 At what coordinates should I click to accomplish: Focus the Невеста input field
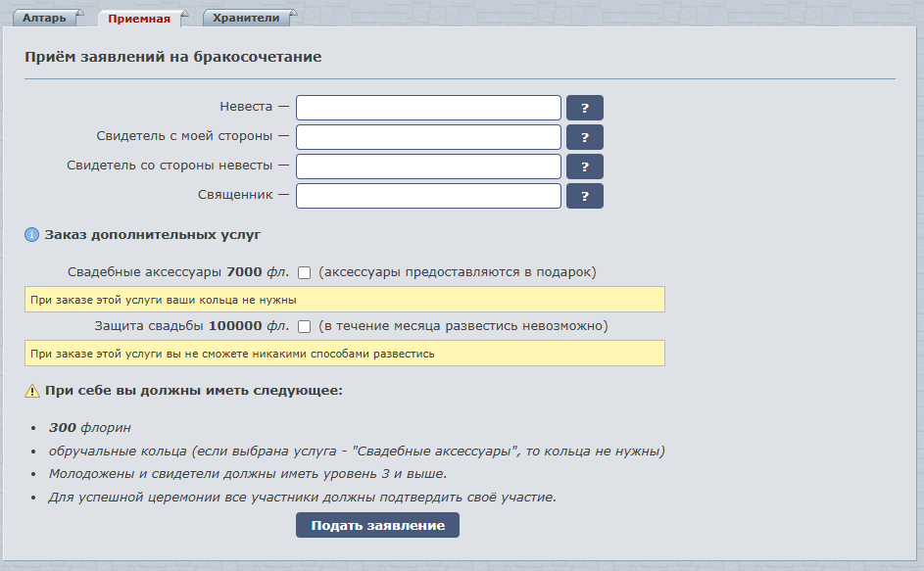coord(428,108)
